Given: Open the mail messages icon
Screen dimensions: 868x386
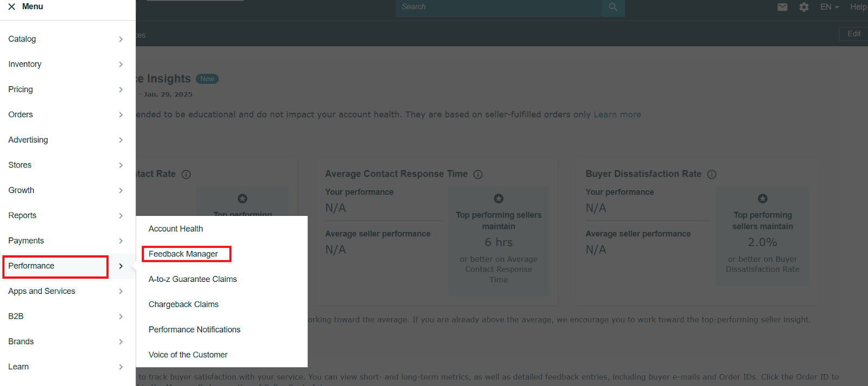Looking at the screenshot, I should pyautogui.click(x=782, y=7).
